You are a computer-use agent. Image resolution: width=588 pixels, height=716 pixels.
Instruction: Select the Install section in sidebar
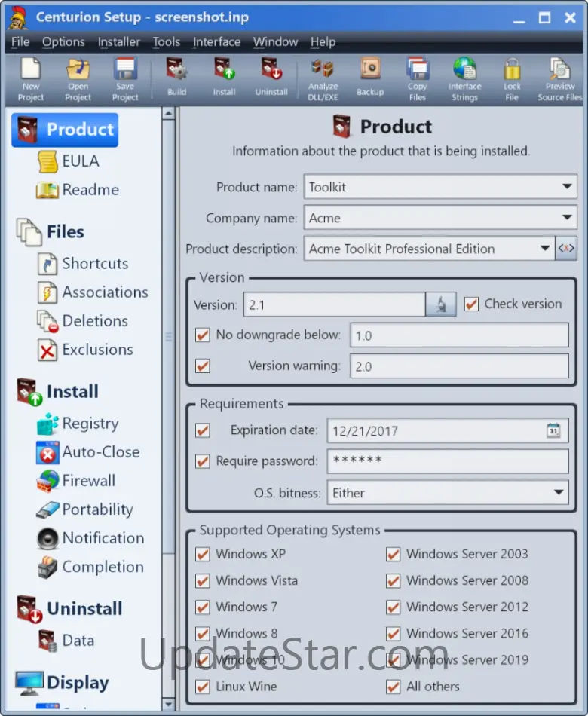57,392
